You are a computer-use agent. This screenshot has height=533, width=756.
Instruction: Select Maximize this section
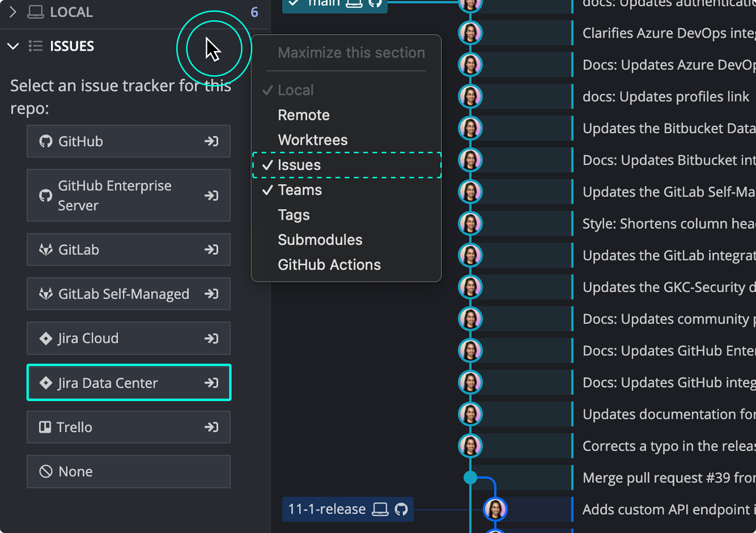coord(351,52)
